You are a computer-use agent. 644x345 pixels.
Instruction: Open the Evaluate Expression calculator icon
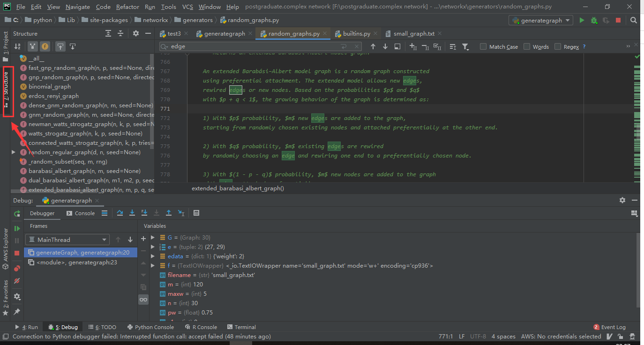pos(196,213)
